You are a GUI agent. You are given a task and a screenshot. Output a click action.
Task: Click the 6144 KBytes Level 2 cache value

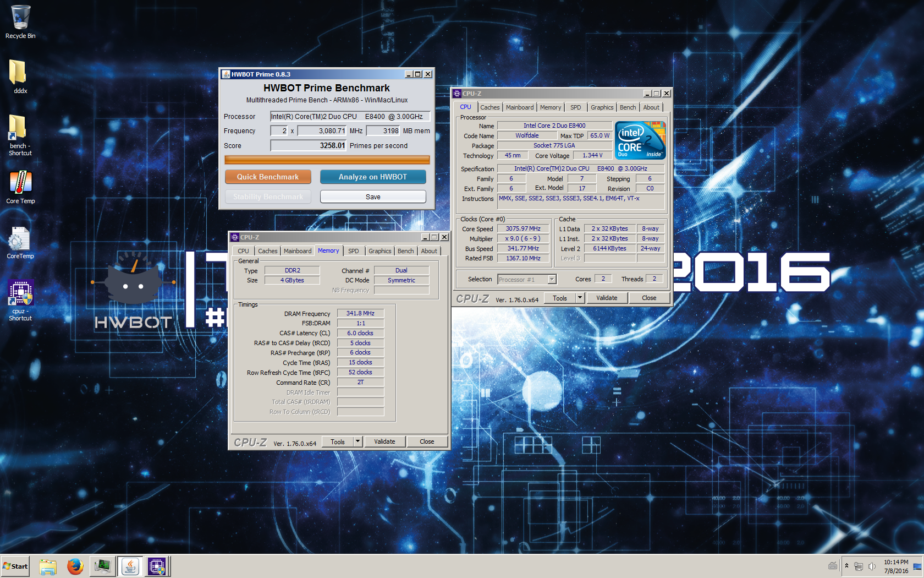(609, 248)
